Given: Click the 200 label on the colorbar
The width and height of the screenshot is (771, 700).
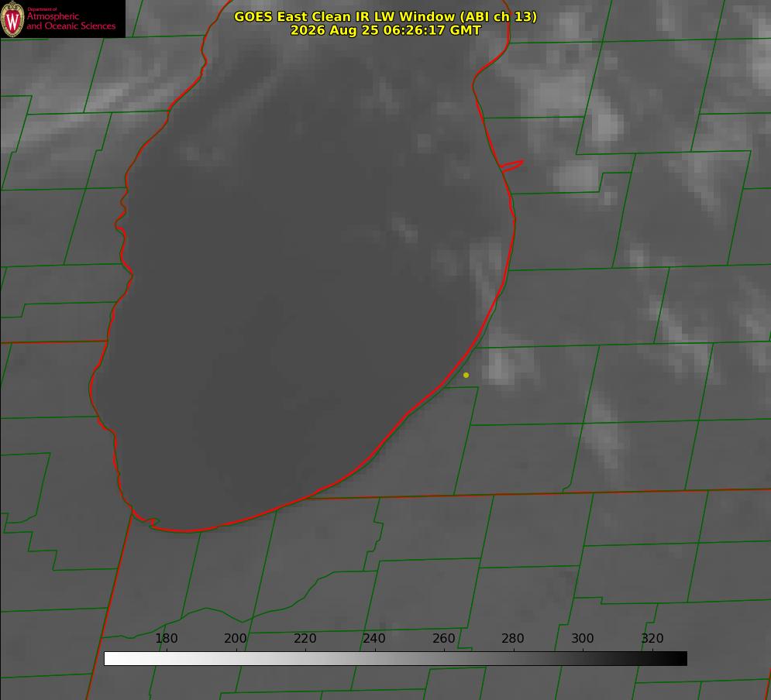Looking at the screenshot, I should 236,638.
